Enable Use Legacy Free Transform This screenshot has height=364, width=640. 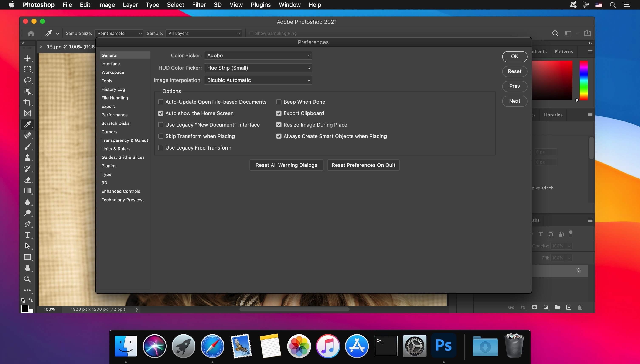click(160, 147)
